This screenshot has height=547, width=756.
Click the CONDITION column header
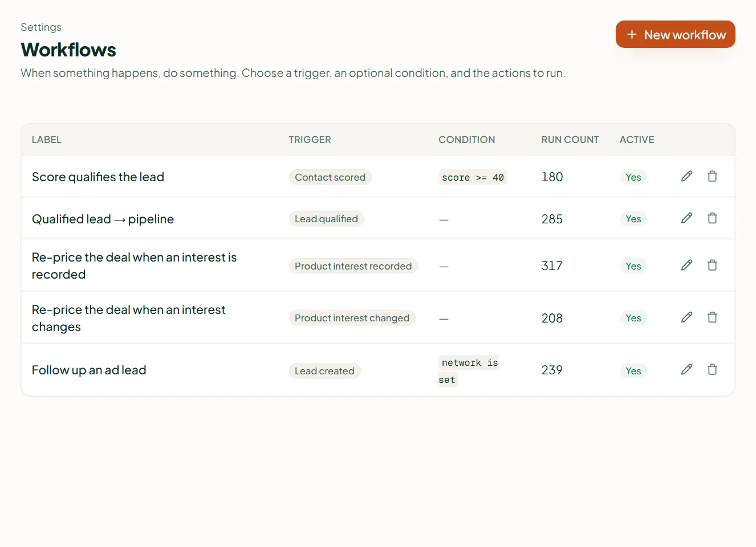(467, 140)
